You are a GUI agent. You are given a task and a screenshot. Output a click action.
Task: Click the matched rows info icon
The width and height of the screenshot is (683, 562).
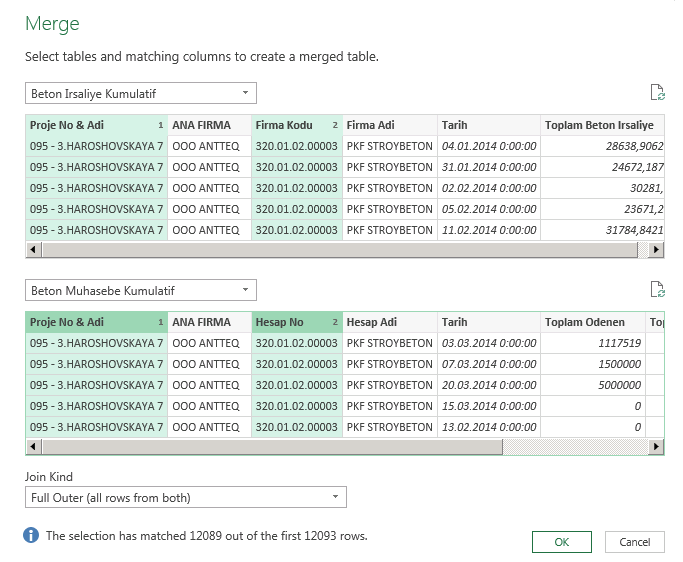(x=31, y=535)
